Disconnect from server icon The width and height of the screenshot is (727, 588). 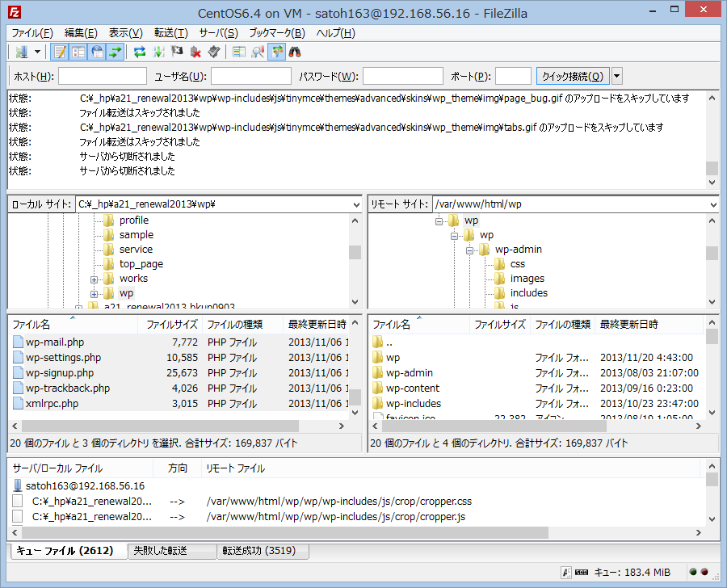click(195, 52)
